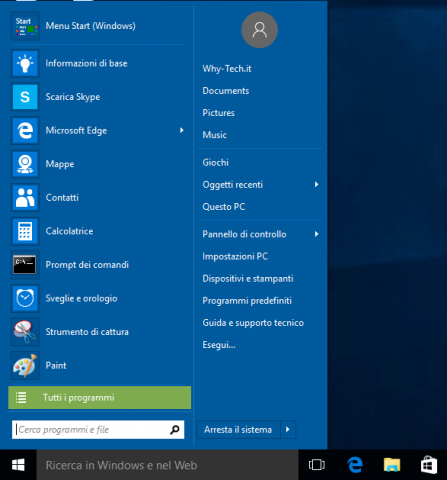Image resolution: width=447 pixels, height=480 pixels.
Task: Open the Mappe app icon
Action: pyautogui.click(x=25, y=164)
